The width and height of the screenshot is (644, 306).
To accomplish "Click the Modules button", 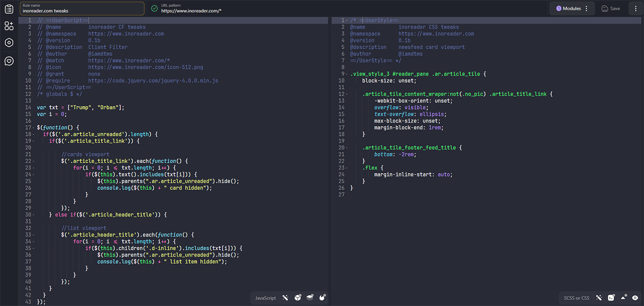I will 573,9.
